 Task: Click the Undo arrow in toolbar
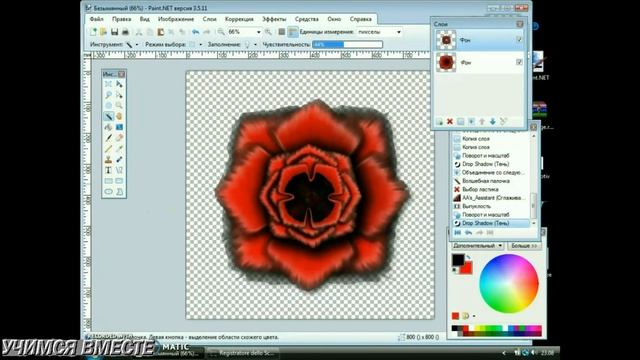click(x=196, y=32)
